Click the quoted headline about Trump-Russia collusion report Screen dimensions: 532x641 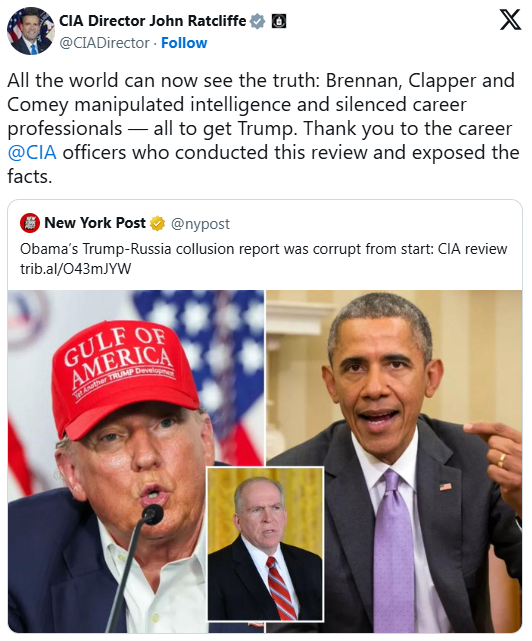tap(264, 249)
